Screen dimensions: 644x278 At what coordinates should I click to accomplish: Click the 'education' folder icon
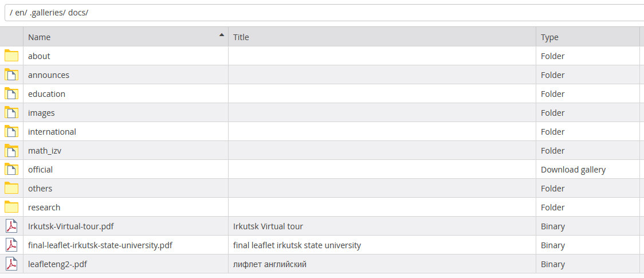point(11,93)
